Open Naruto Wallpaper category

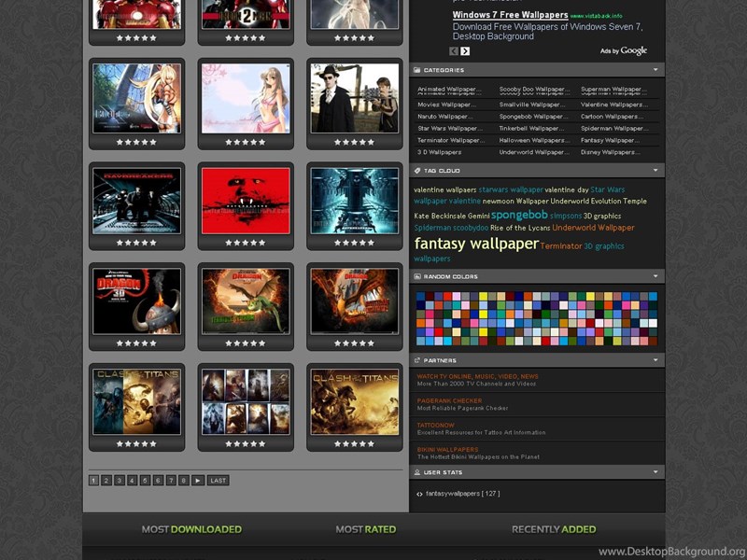click(445, 117)
